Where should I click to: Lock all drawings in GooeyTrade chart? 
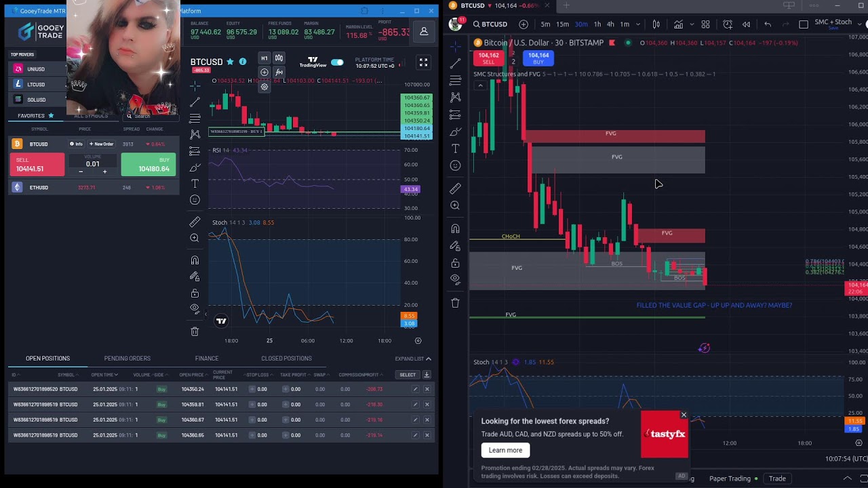[x=195, y=293]
